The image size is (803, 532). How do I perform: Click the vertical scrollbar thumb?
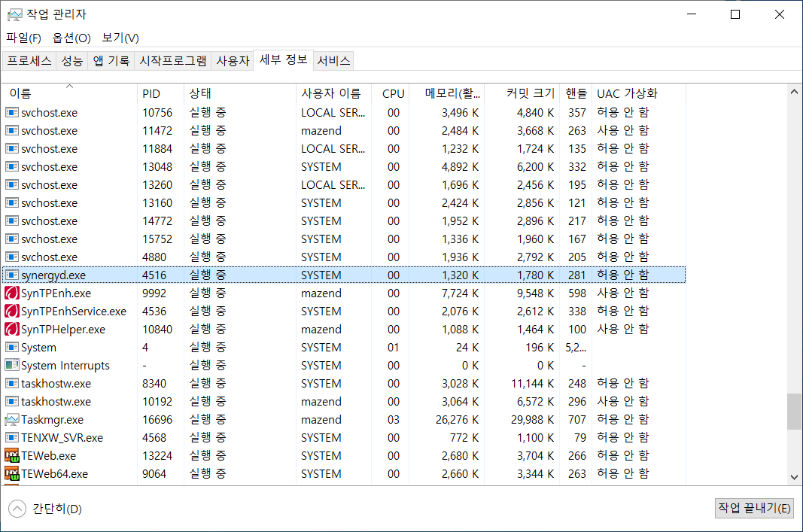coord(794,411)
